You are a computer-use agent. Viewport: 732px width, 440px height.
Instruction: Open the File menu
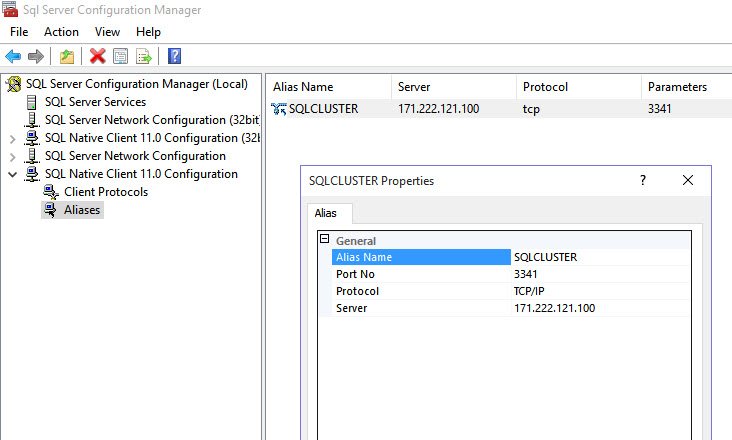coord(19,32)
